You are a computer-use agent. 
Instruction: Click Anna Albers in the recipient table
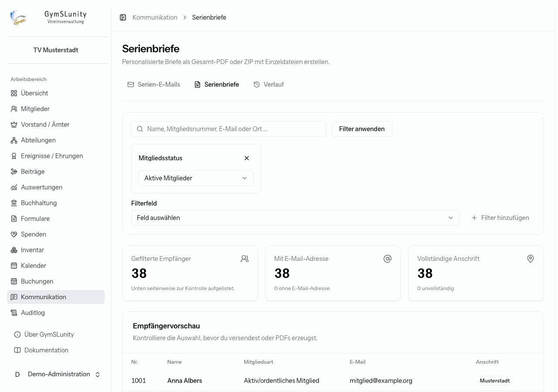coord(185,381)
